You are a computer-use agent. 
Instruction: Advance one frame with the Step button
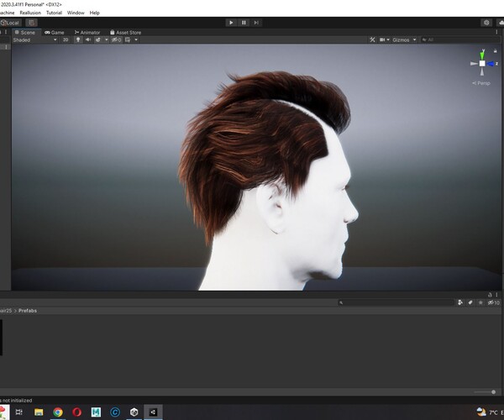256,23
